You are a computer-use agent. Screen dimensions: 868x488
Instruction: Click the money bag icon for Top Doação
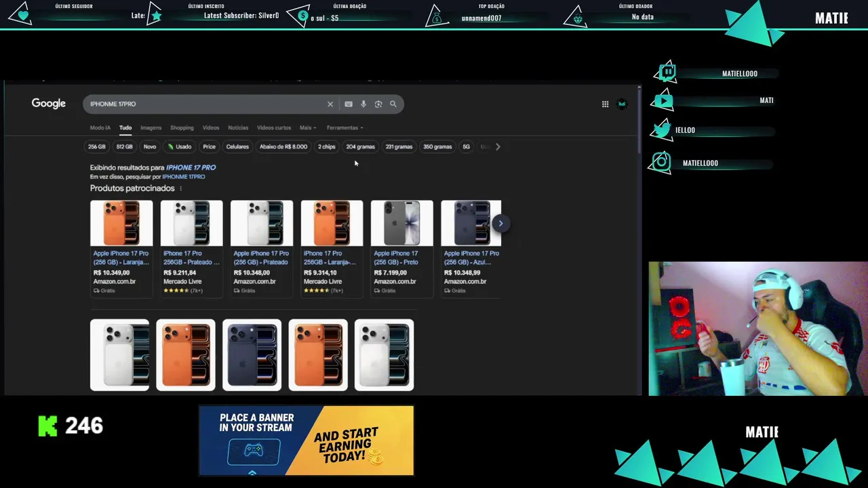pyautogui.click(x=437, y=18)
